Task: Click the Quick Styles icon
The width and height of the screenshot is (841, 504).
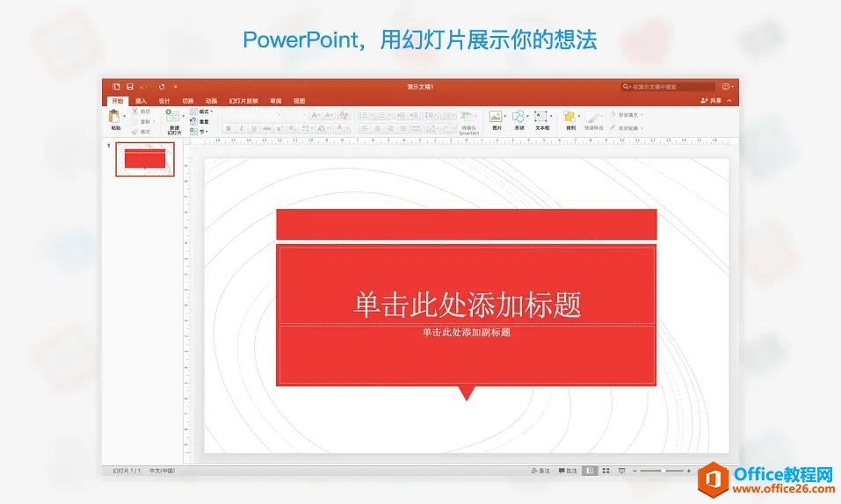Action: 592,117
